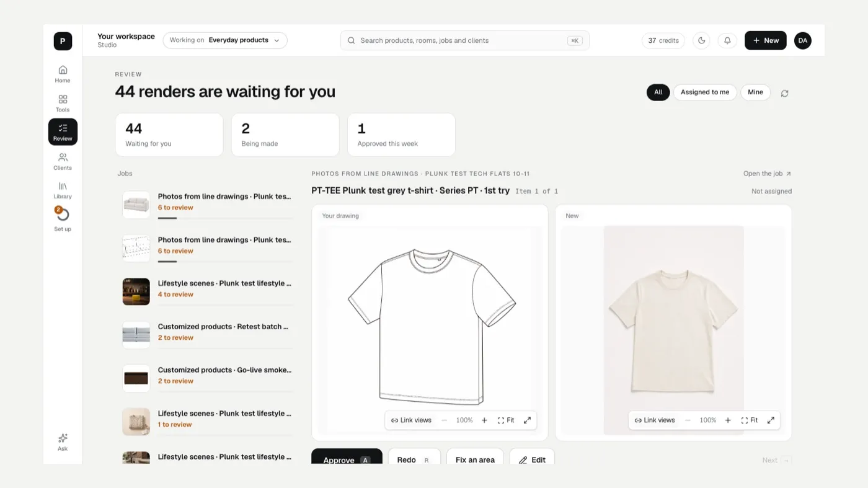
Task: Zoom out in the New render panel
Action: [688, 420]
